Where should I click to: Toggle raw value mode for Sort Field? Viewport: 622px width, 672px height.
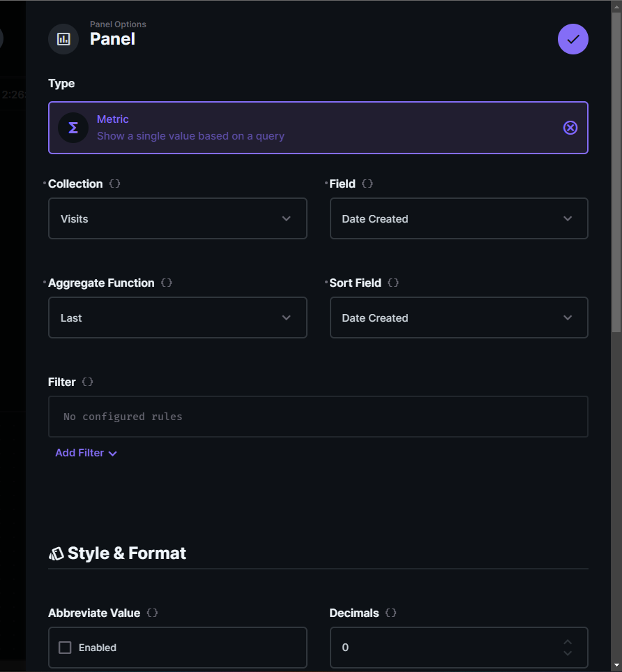point(393,283)
